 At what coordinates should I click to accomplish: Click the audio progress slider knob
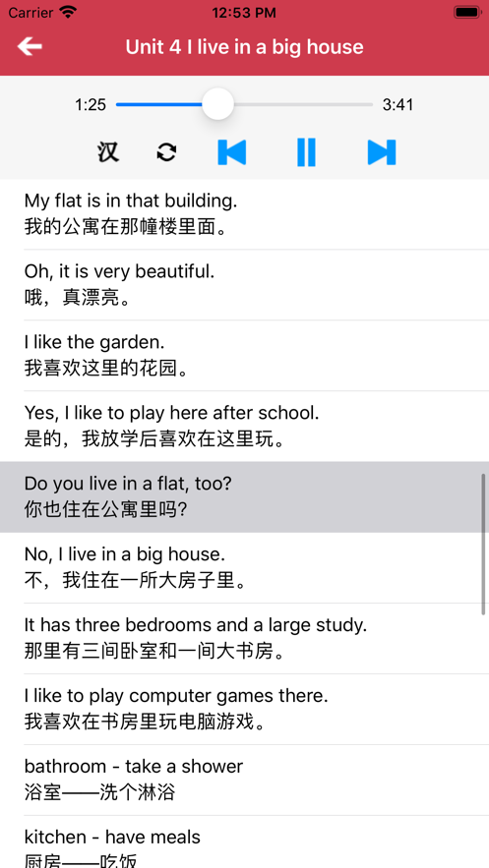point(217,104)
